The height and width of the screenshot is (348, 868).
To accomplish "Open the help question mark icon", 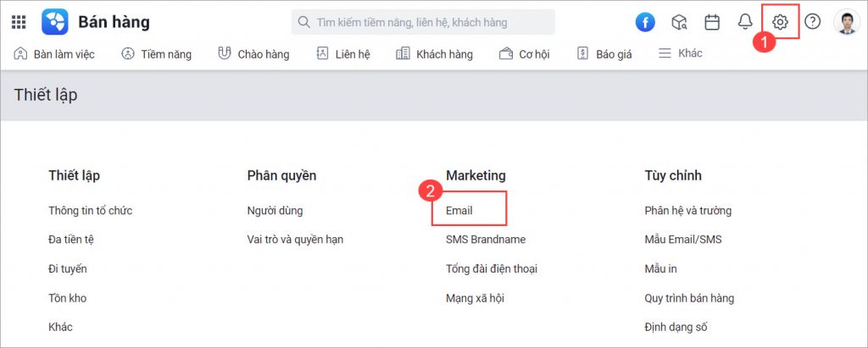I will pos(812,21).
